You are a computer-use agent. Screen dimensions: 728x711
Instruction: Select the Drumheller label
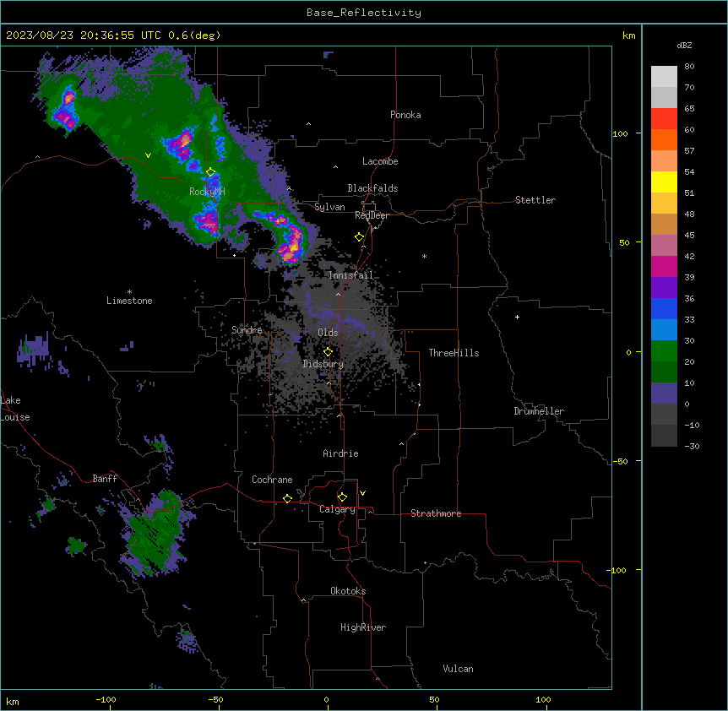[539, 411]
